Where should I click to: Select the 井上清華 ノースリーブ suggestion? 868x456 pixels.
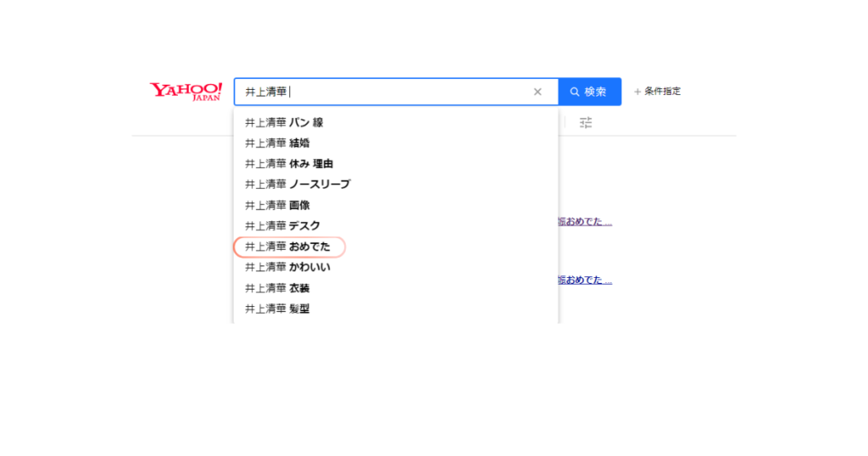click(x=298, y=184)
